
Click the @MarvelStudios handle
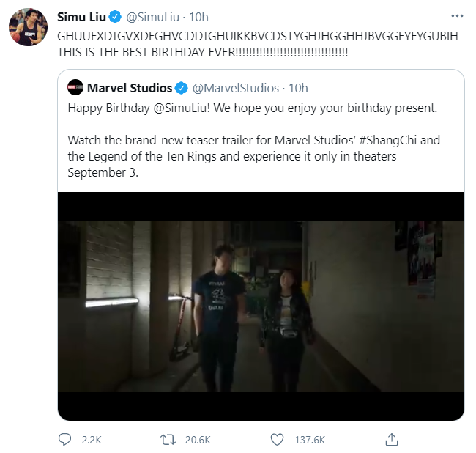[x=235, y=88]
